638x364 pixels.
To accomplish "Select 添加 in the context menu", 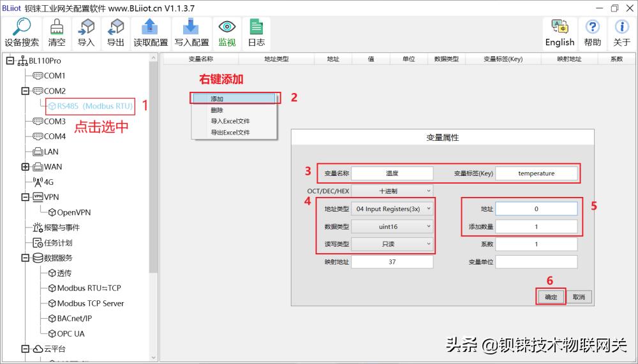I will (x=234, y=99).
